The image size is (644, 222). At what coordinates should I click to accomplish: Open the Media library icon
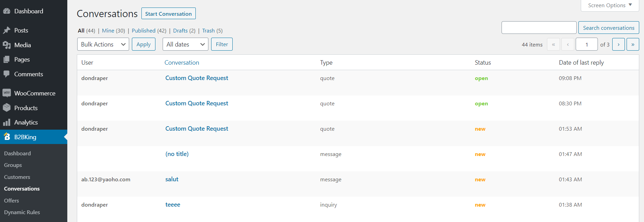pos(6,45)
